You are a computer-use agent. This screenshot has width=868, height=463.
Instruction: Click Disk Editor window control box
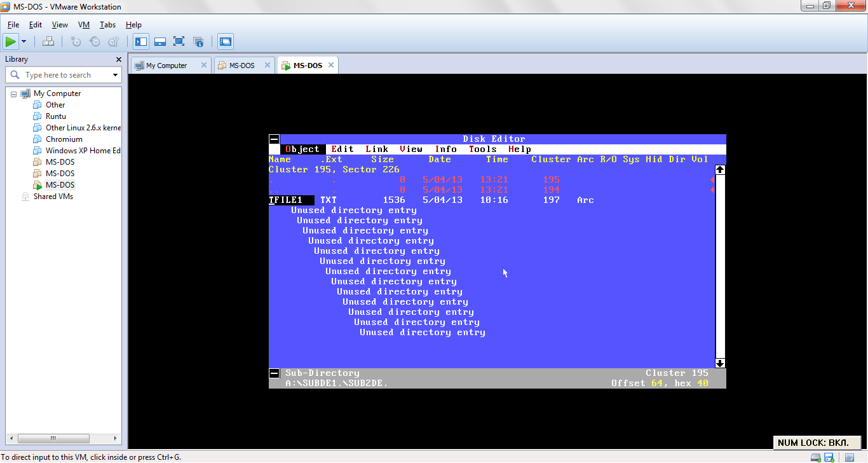pyautogui.click(x=274, y=139)
